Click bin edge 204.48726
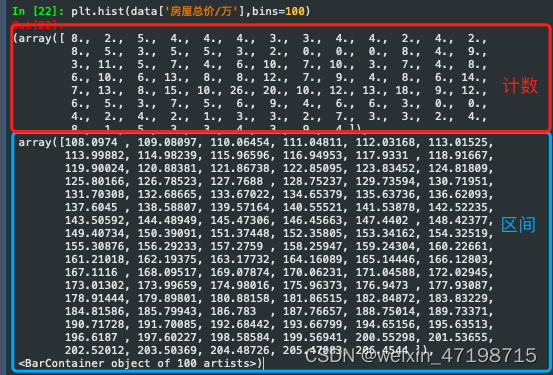 point(240,350)
